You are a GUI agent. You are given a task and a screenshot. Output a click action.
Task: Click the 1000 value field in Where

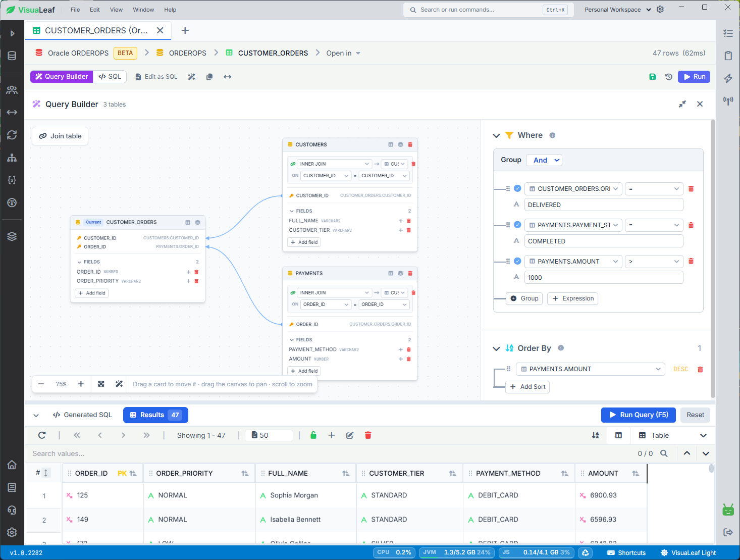pos(604,277)
